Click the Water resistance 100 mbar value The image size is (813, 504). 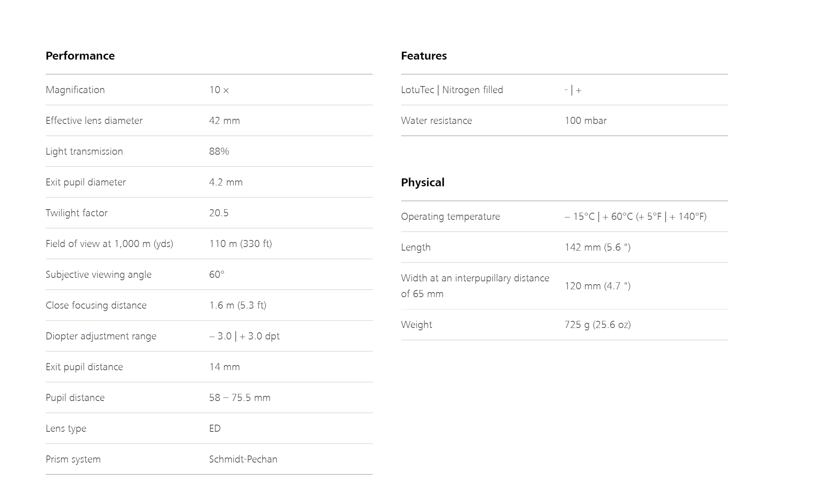click(586, 121)
